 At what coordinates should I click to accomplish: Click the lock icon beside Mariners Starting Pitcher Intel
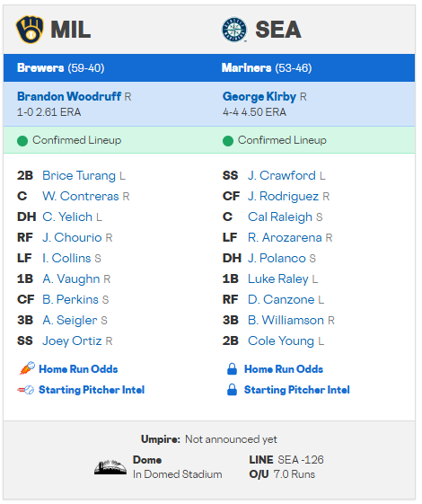(x=232, y=390)
